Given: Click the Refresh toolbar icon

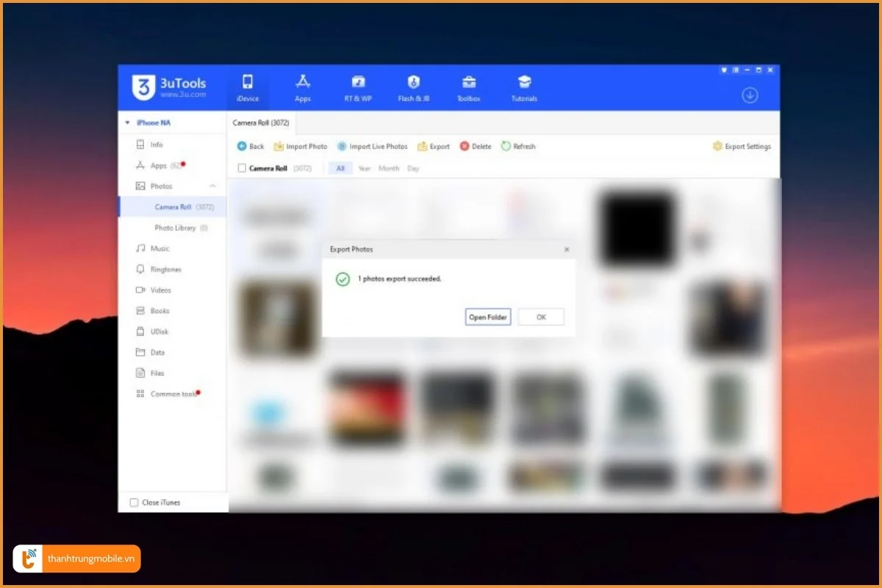Looking at the screenshot, I should [x=506, y=146].
